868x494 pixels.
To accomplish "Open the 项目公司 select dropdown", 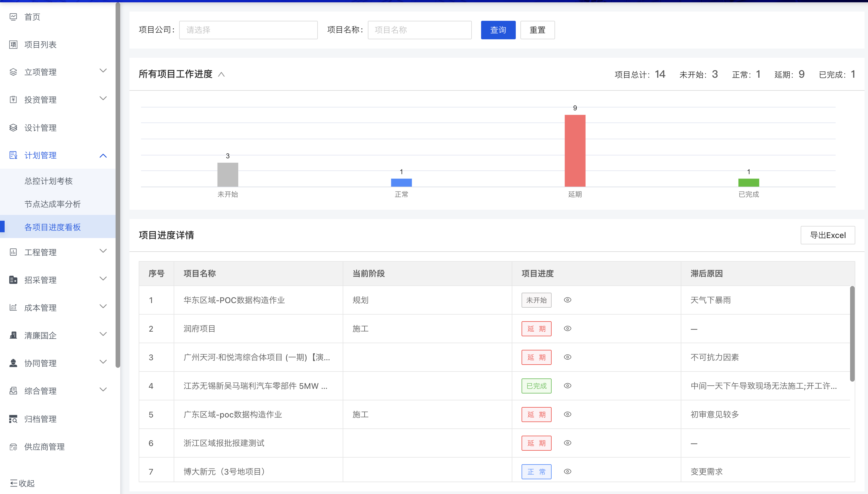I will point(248,30).
